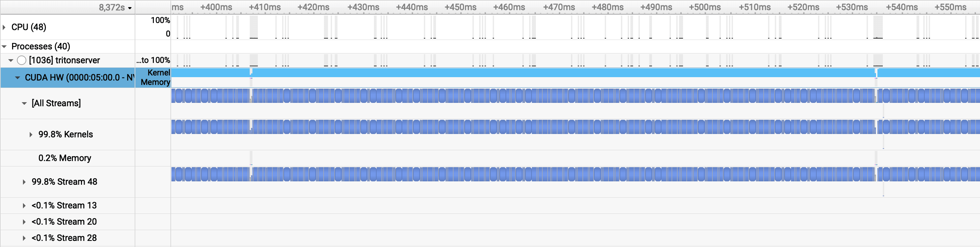Image resolution: width=980 pixels, height=247 pixels.
Task: Collapse the Processes (40) group
Action: (4, 46)
